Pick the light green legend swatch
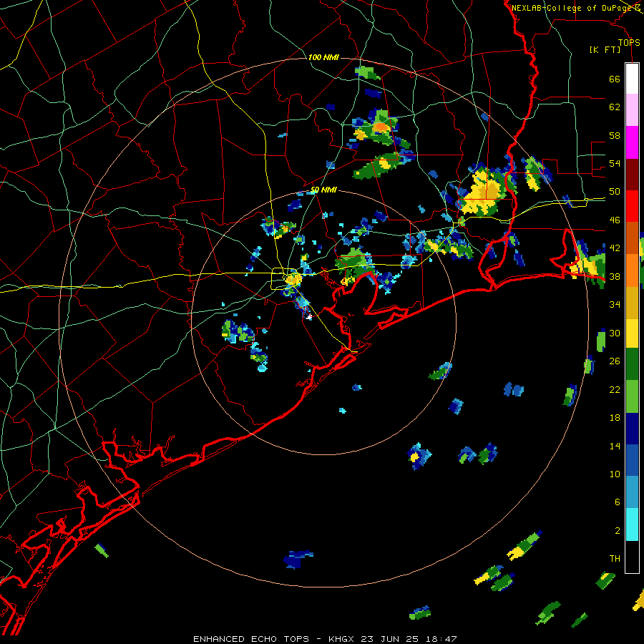This screenshot has height=644, width=644. tap(632, 396)
